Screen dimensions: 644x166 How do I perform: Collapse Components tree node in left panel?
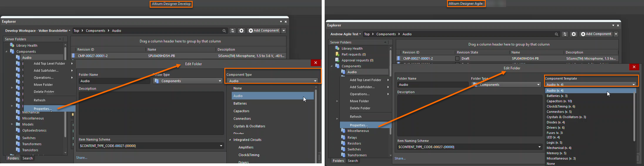[6, 51]
